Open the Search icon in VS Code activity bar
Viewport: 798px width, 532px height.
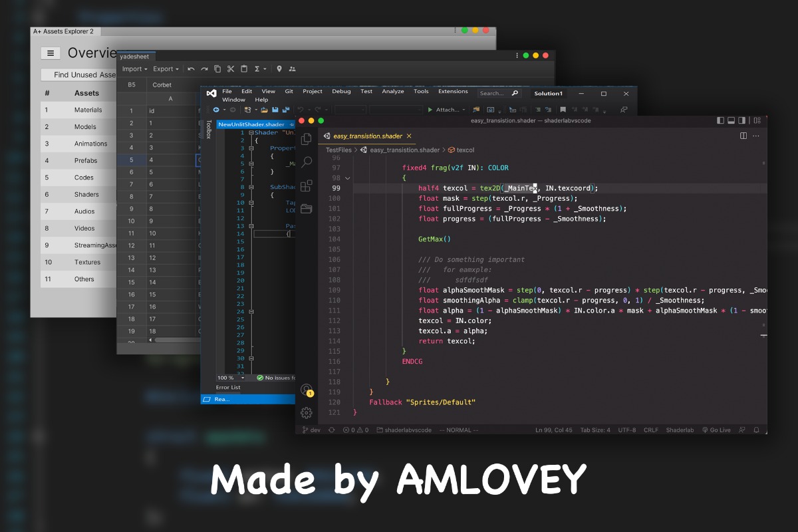307,162
